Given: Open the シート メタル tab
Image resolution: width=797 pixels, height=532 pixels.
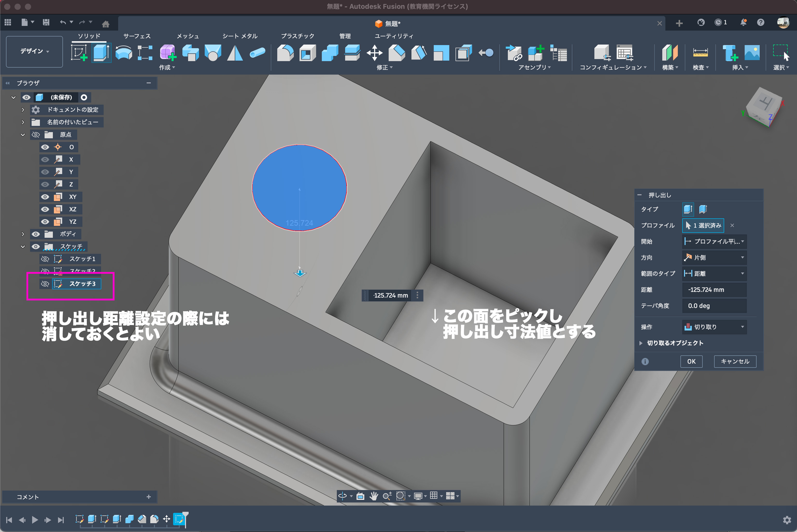Looking at the screenshot, I should coord(240,36).
